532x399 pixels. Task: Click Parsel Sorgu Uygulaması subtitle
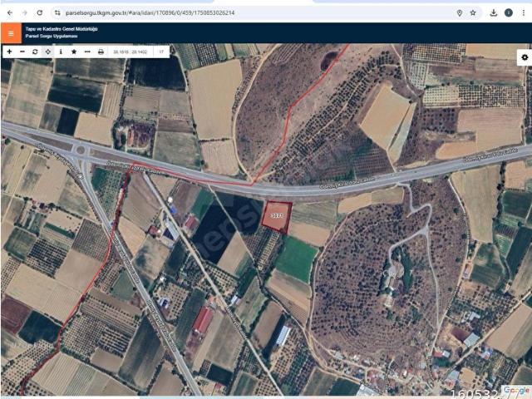point(52,36)
